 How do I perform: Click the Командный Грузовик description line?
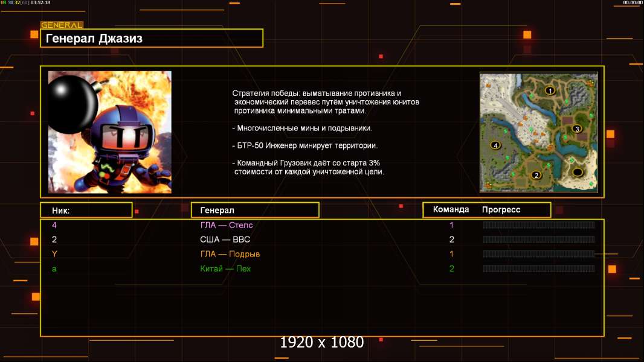pos(308,167)
